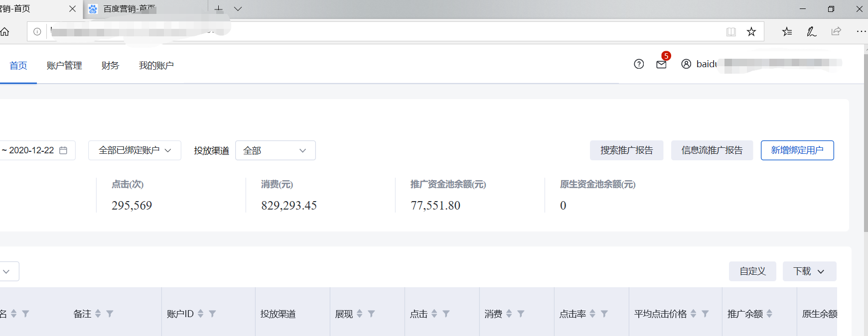Open the 账户管理 menu
868x336 pixels.
coord(64,66)
